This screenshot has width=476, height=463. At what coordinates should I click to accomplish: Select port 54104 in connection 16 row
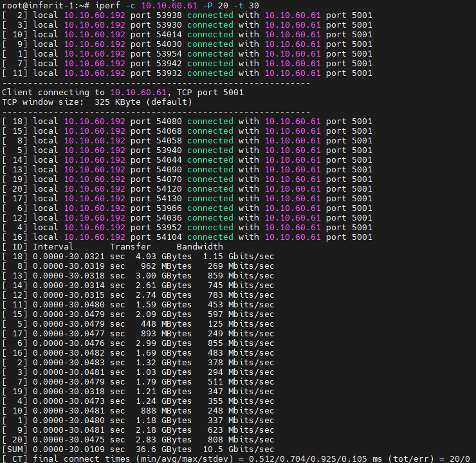[169, 237]
